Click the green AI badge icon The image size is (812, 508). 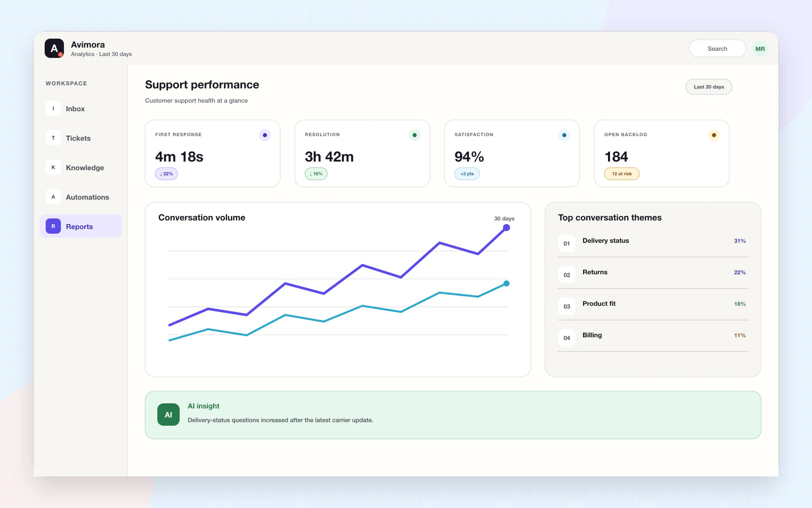pyautogui.click(x=168, y=415)
